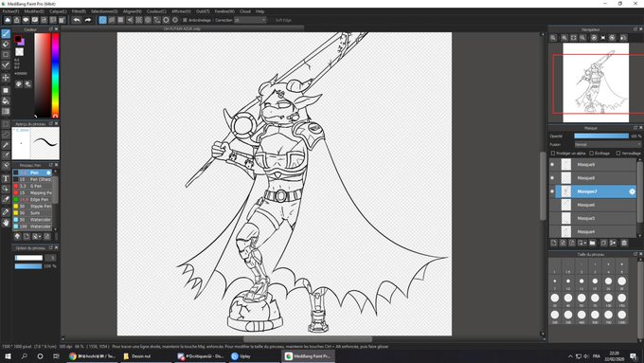Image resolution: width=644 pixels, height=363 pixels.
Task: Select the Lasso selection tool
Action: tap(6, 135)
